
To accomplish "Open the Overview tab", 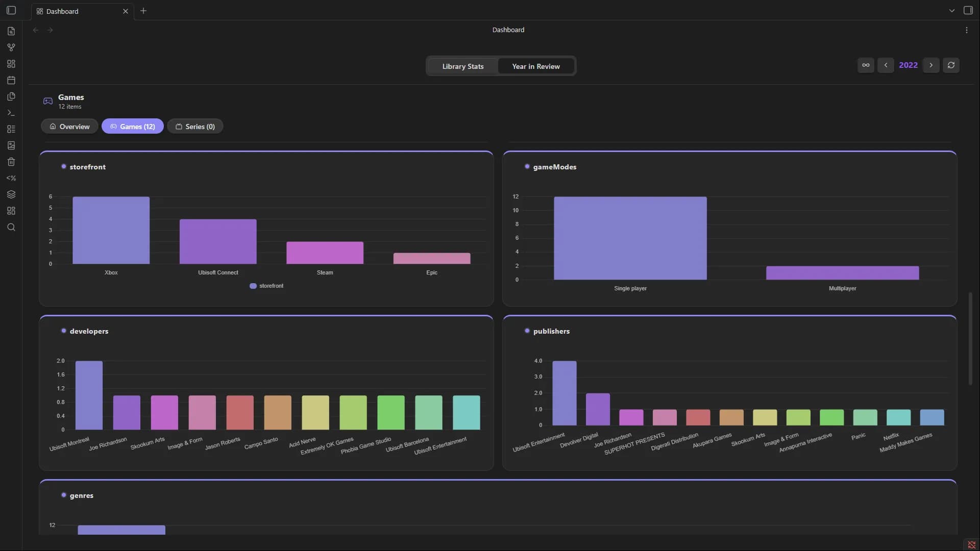I will coord(69,127).
